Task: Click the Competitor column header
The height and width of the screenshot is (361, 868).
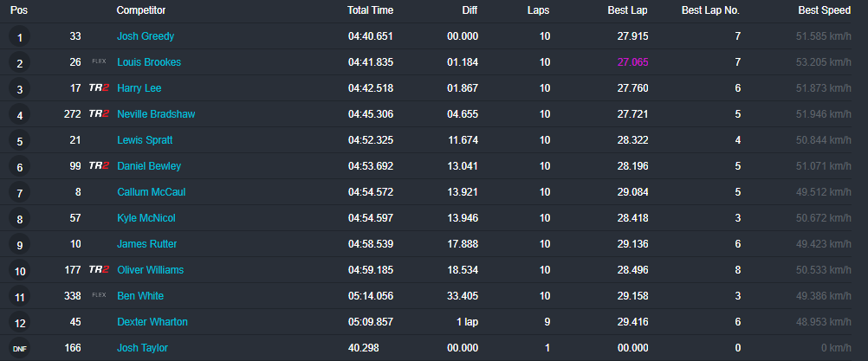Action: (x=141, y=10)
